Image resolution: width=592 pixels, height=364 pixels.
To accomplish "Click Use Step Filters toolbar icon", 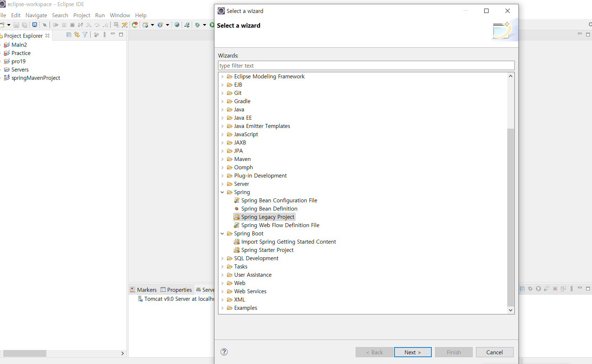I will tap(124, 25).
